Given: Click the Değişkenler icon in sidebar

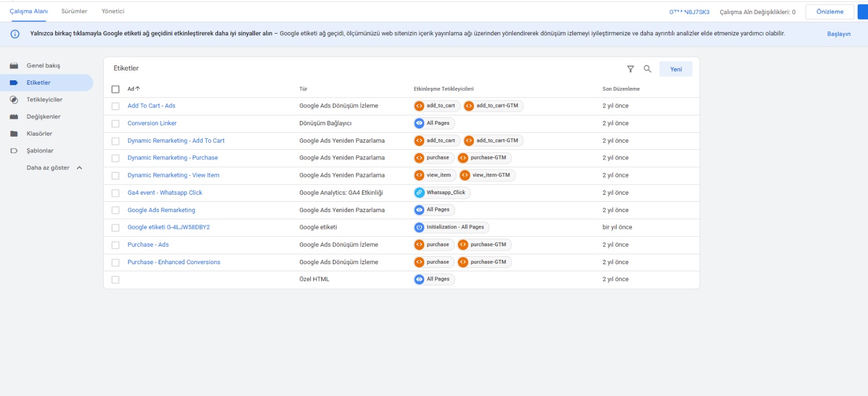Looking at the screenshot, I should [x=14, y=117].
